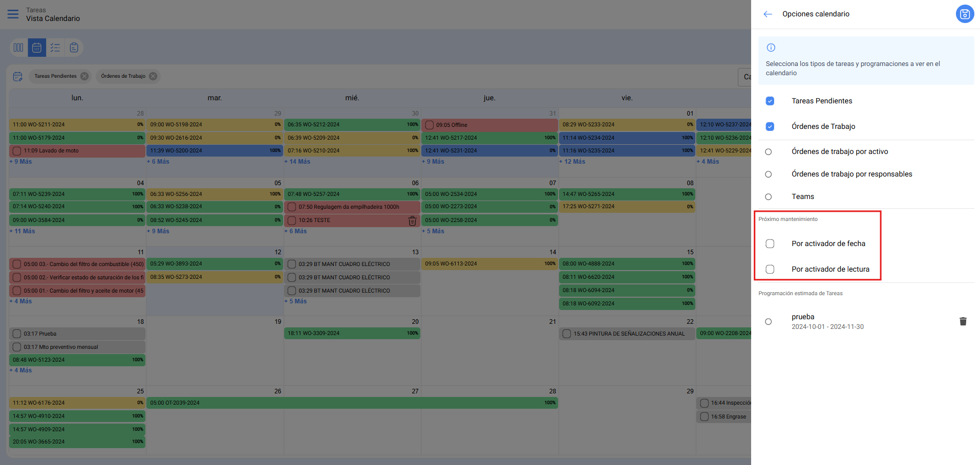
Task: Expand '+ 12 Más' on Friday the 1st
Action: point(574,162)
